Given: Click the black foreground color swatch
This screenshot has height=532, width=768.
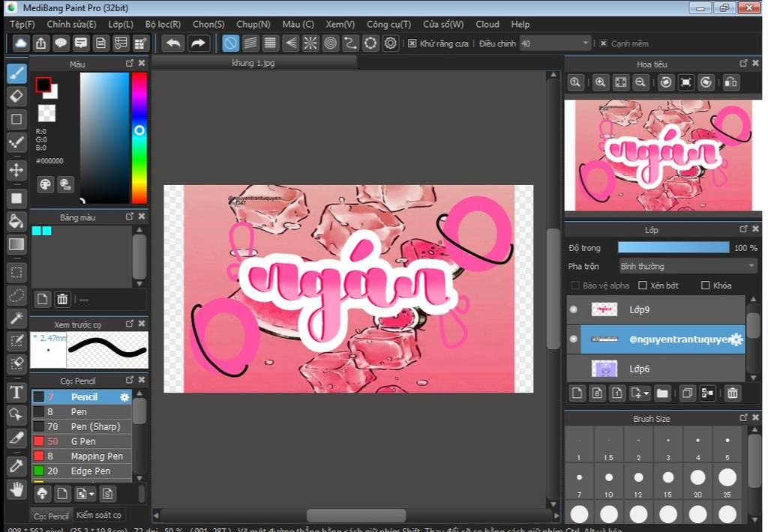Looking at the screenshot, I should pyautogui.click(x=43, y=85).
